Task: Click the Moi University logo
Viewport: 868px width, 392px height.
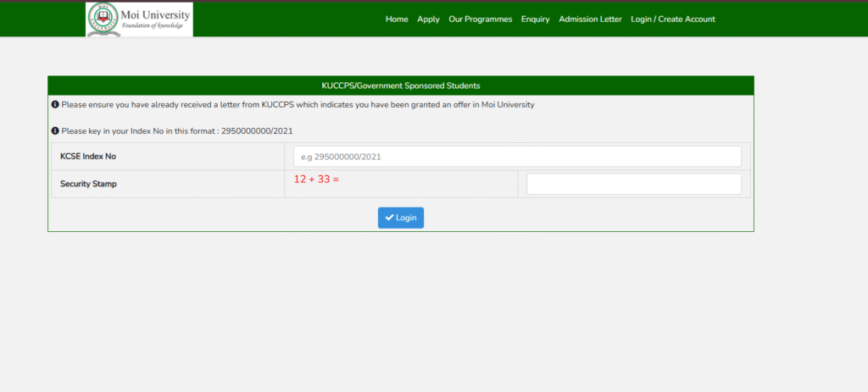Action: pyautogui.click(x=140, y=19)
